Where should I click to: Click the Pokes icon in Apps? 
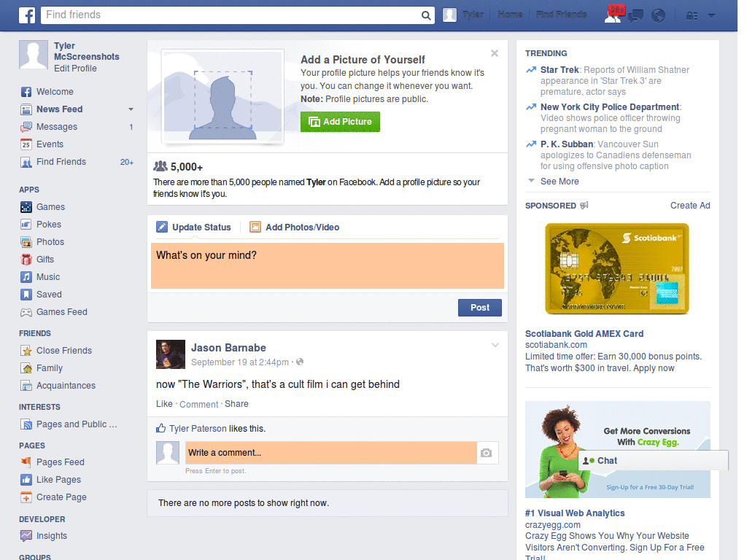click(26, 225)
